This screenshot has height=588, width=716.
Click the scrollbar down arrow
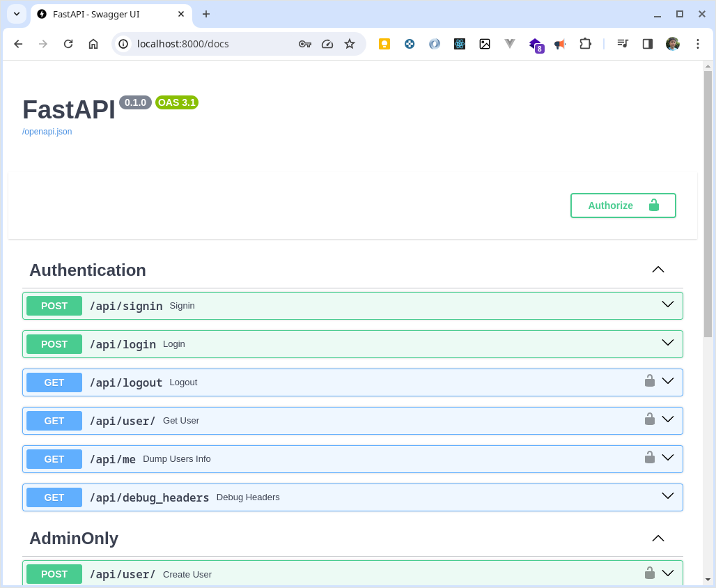tap(708, 580)
